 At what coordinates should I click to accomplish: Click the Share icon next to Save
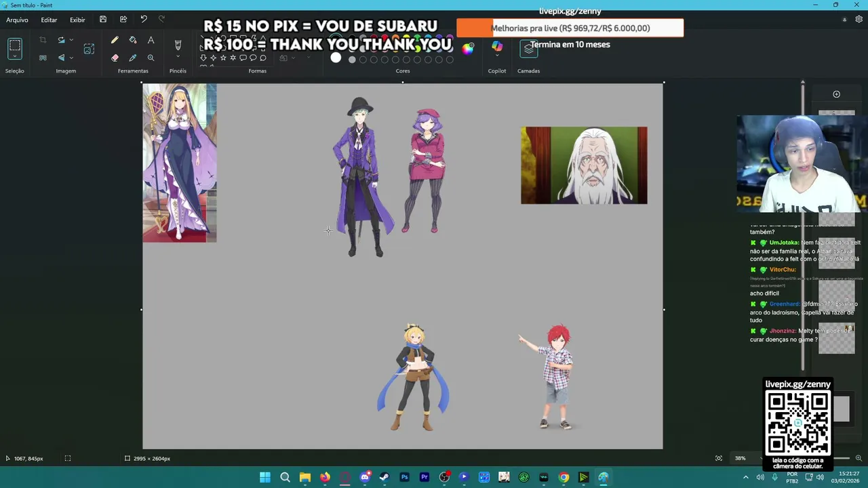[123, 20]
